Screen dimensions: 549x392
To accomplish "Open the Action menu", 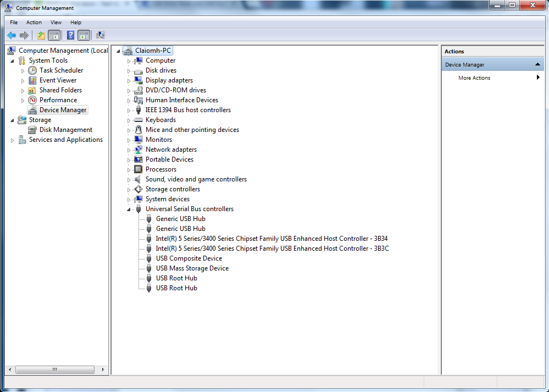I will click(x=34, y=23).
